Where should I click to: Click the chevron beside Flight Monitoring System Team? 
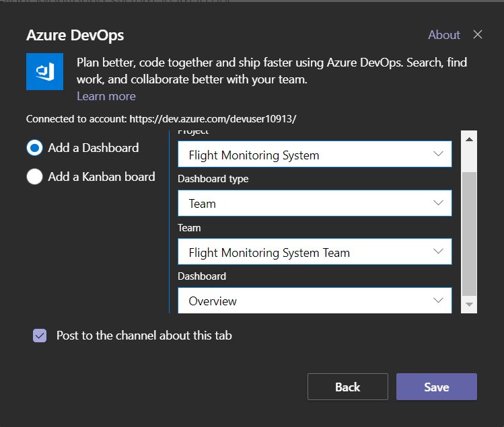439,252
